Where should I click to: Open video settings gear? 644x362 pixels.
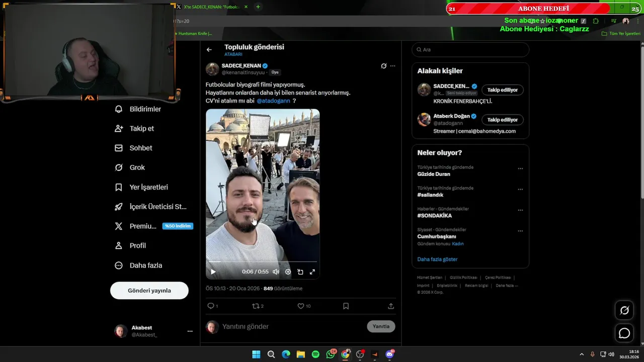[288, 272]
